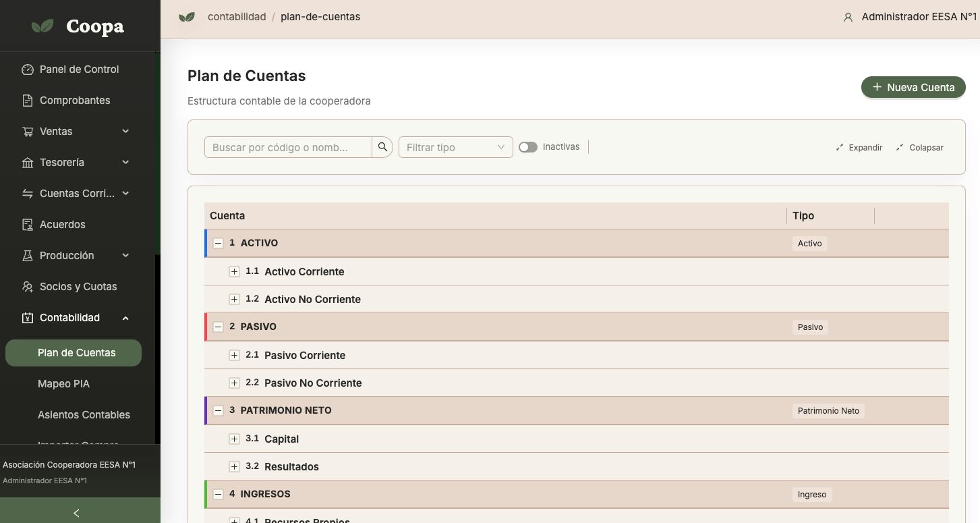980x523 pixels.
Task: Collapse the Contabilidad submenu chevron
Action: [x=125, y=318]
